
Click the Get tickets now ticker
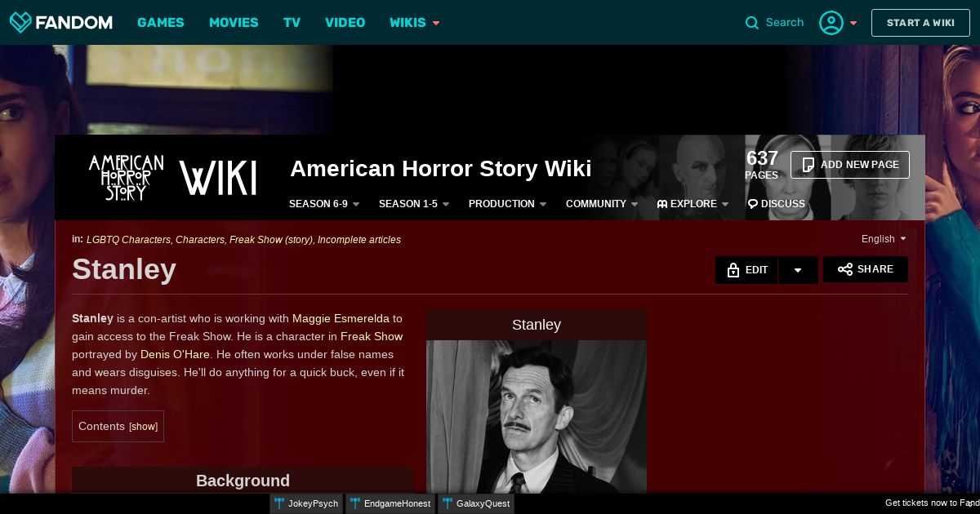pyautogui.click(x=932, y=503)
